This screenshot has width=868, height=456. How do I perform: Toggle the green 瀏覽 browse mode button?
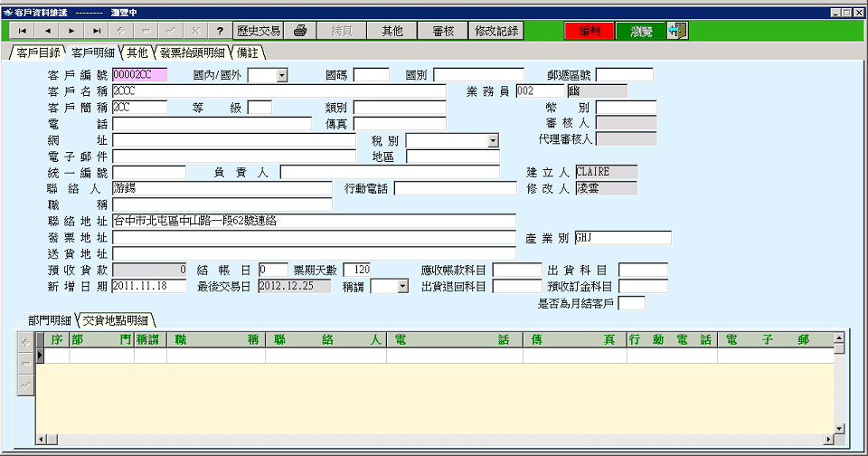[640, 31]
